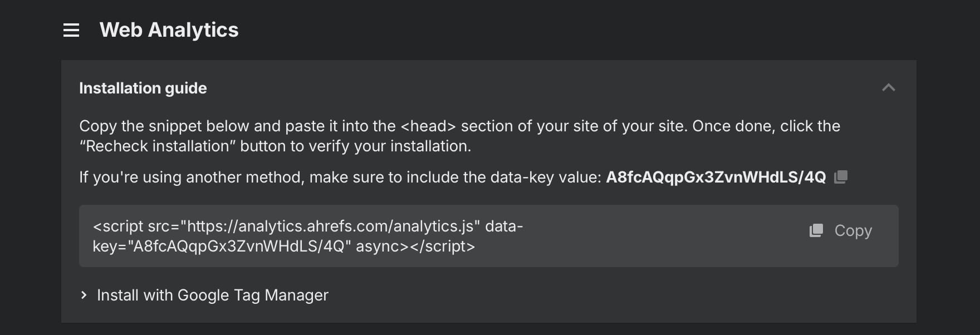Click the key= value on snippet's second line
980x335 pixels.
click(239, 246)
